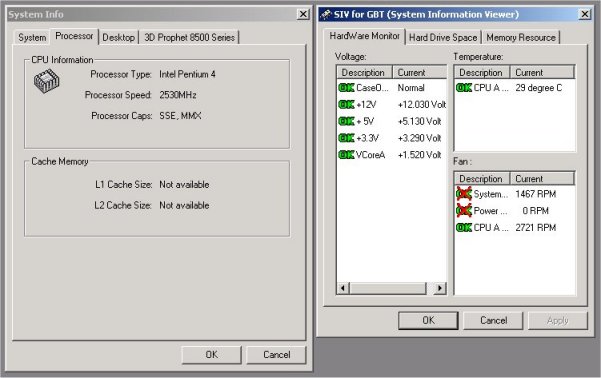Click the 1467 RPM fan value

pyautogui.click(x=535, y=194)
